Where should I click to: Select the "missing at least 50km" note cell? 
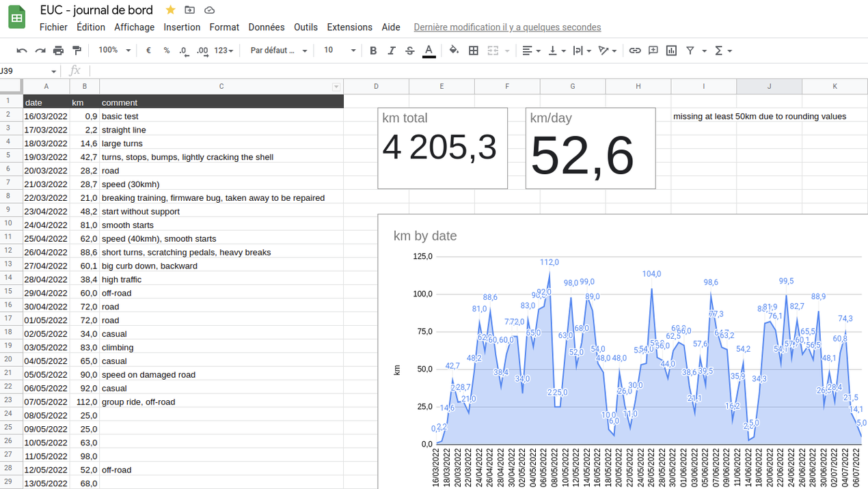click(759, 116)
